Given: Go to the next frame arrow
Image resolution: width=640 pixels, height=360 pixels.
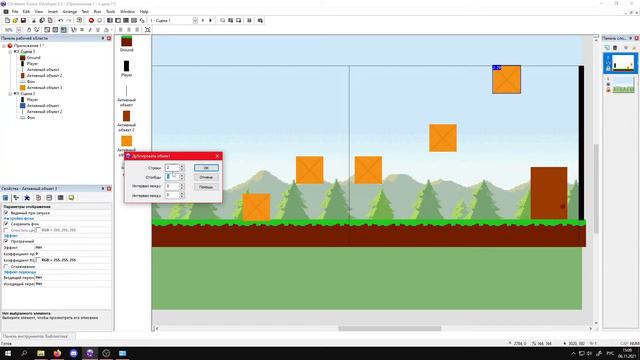Looking at the screenshot, I should (x=211, y=20).
